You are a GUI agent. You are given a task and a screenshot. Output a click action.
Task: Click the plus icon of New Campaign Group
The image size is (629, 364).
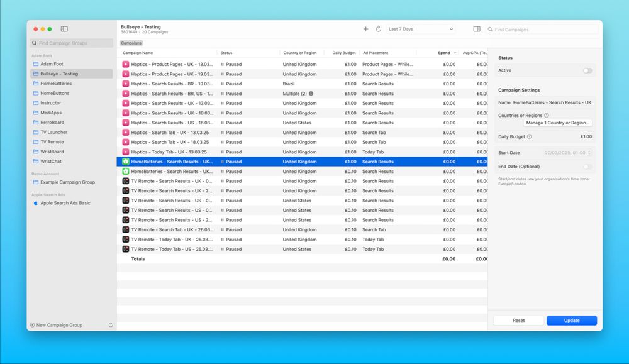click(33, 325)
